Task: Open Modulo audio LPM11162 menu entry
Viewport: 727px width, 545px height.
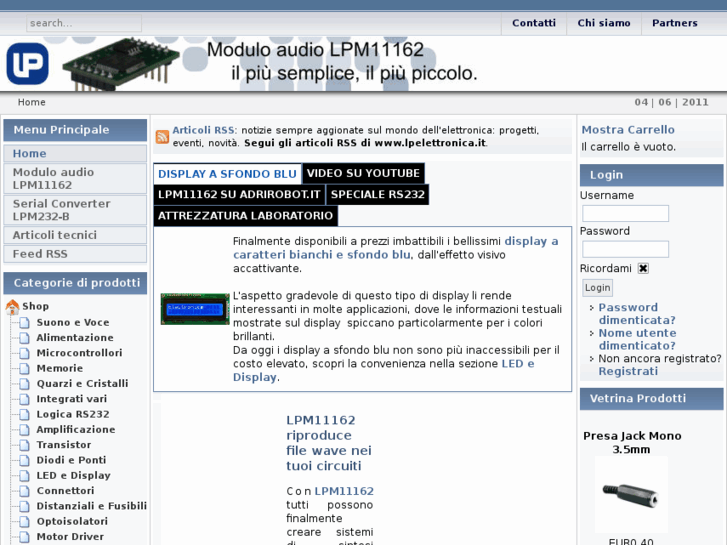Action: pyautogui.click(x=75, y=179)
